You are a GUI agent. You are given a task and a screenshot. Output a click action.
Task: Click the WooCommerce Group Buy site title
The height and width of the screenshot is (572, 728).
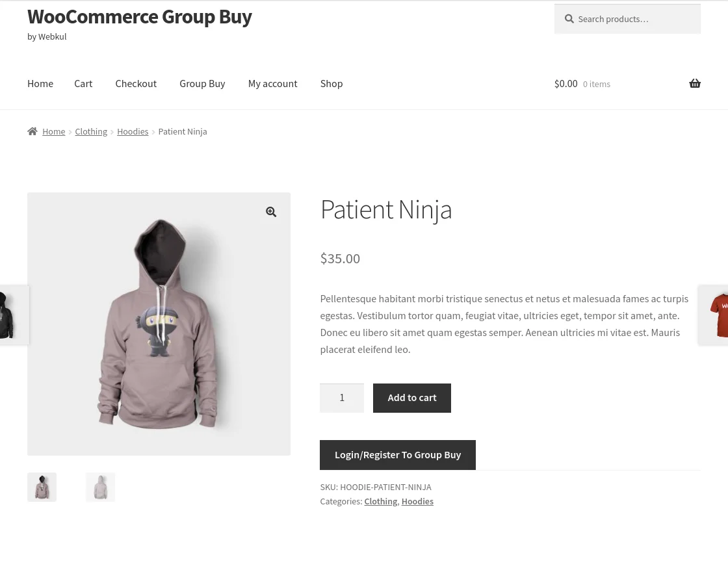click(139, 16)
